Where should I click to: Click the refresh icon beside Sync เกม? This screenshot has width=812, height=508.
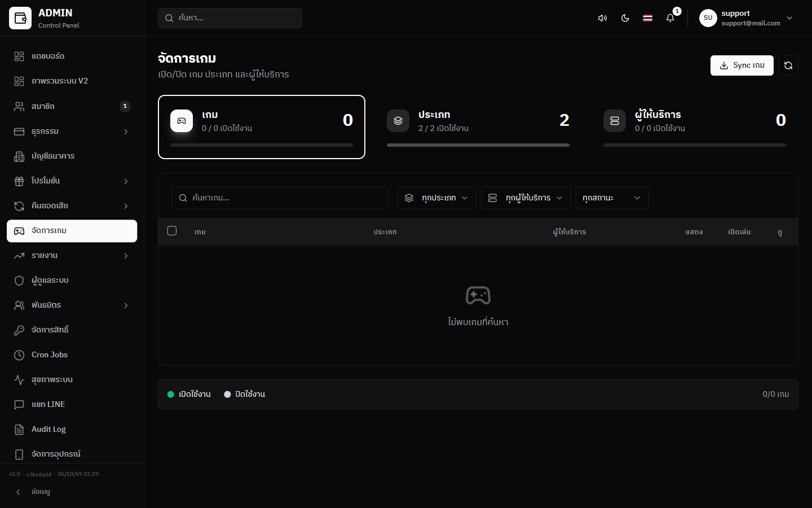[788, 65]
